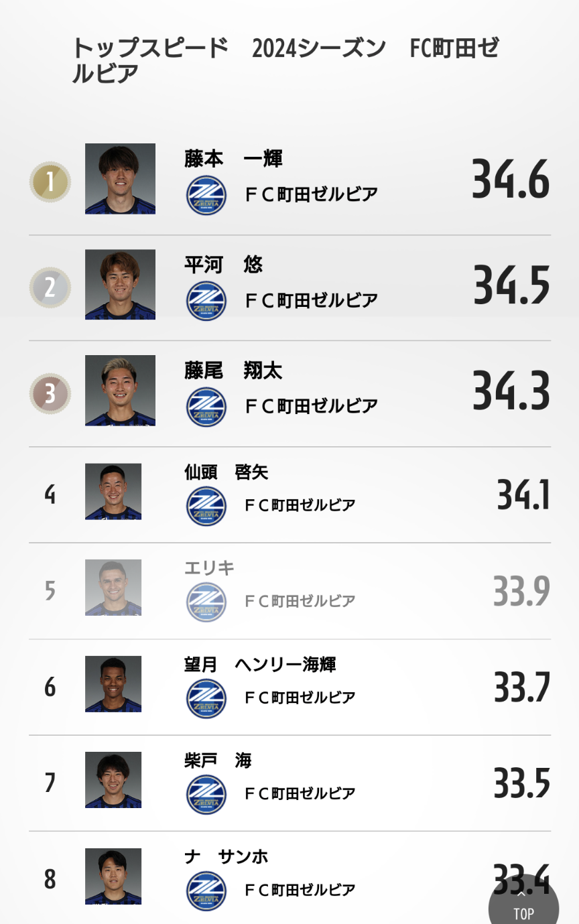This screenshot has height=924, width=579.
Task: Click ＦＣ町田ゼルビア team text under 藤尾 翔太
Action: 310,406
